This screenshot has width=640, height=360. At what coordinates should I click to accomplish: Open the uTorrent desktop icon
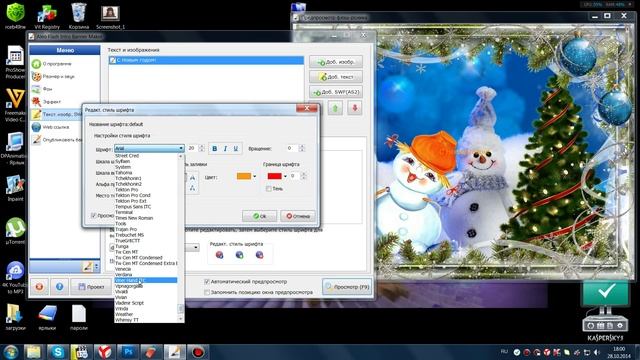tap(16, 231)
